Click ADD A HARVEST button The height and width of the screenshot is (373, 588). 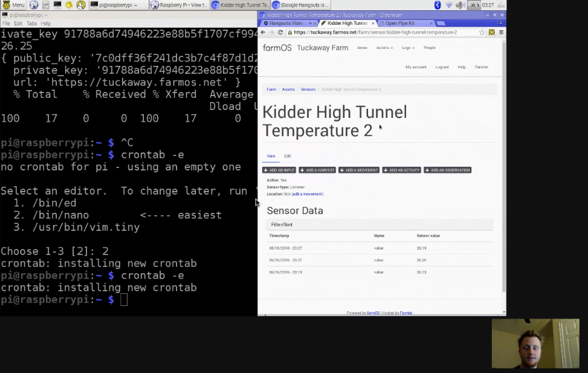click(x=318, y=170)
